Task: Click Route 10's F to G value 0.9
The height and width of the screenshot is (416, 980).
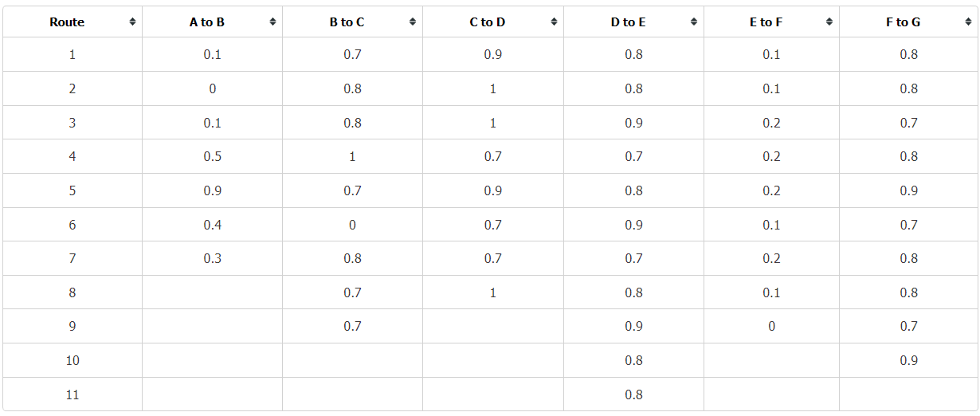Action: click(909, 360)
